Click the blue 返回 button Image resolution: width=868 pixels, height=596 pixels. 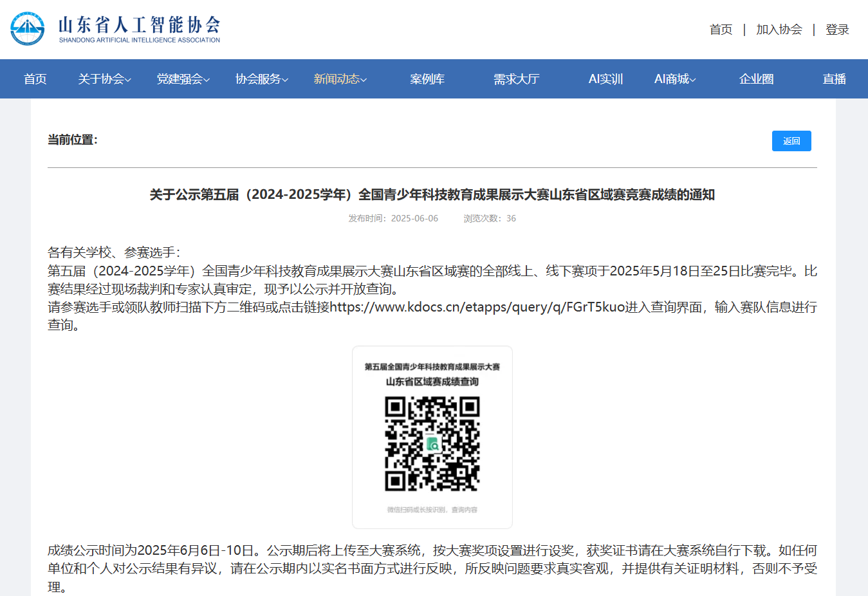pos(791,141)
